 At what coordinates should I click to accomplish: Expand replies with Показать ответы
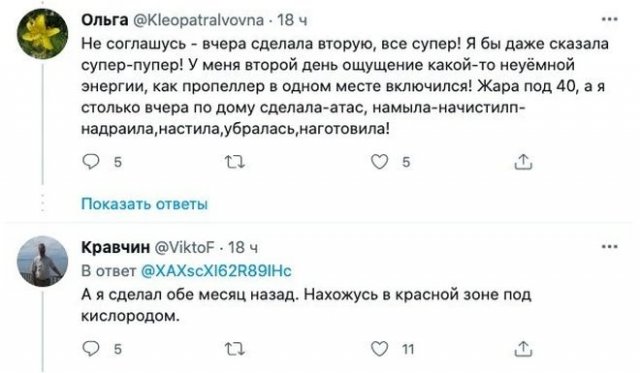tap(144, 204)
